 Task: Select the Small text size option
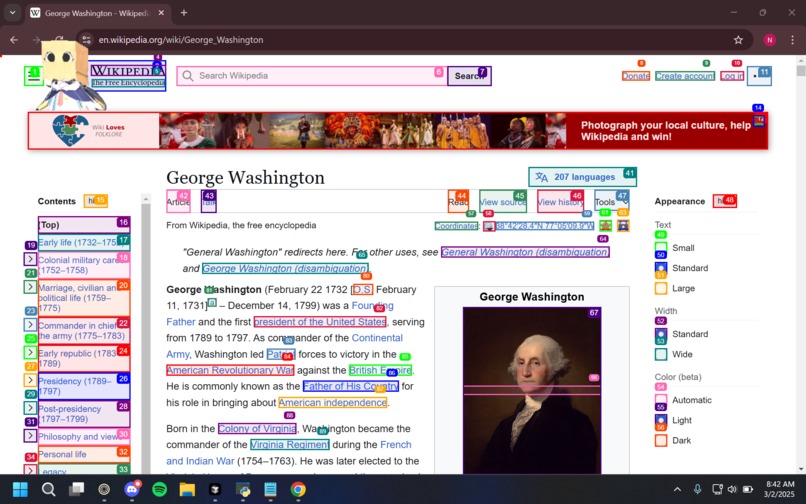click(x=661, y=248)
